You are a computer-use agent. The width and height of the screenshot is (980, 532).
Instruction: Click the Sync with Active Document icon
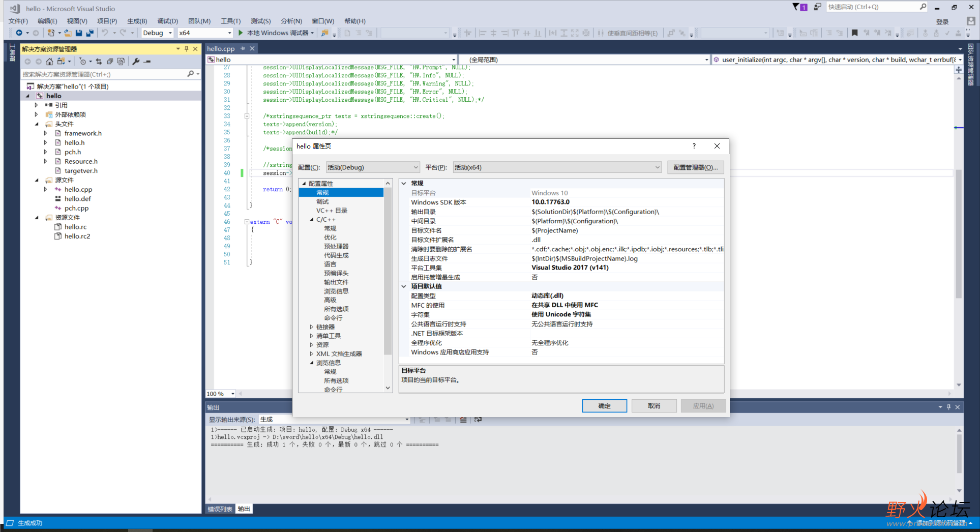coord(99,62)
